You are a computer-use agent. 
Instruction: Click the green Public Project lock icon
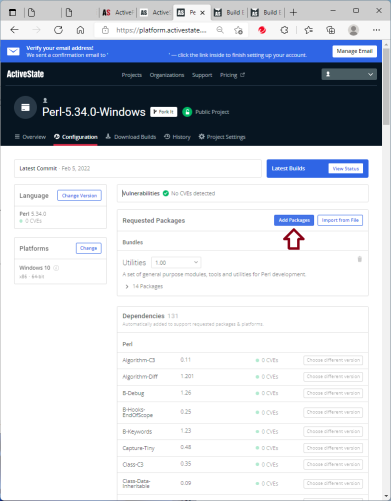[187, 112]
